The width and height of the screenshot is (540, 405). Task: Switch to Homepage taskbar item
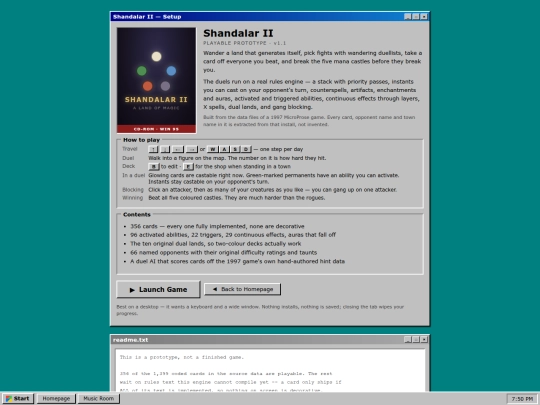56,398
